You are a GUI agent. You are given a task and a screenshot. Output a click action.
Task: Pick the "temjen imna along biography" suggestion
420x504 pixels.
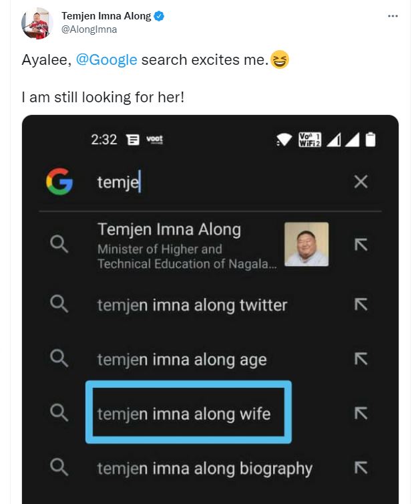tap(204, 469)
